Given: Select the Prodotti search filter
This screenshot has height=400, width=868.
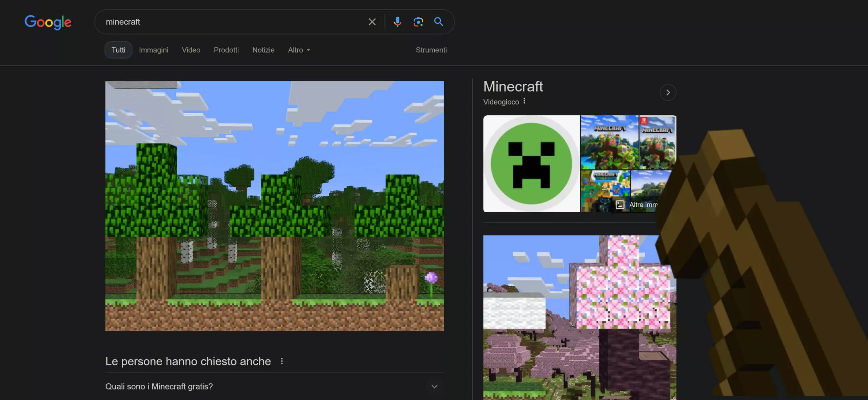Looking at the screenshot, I should point(226,50).
